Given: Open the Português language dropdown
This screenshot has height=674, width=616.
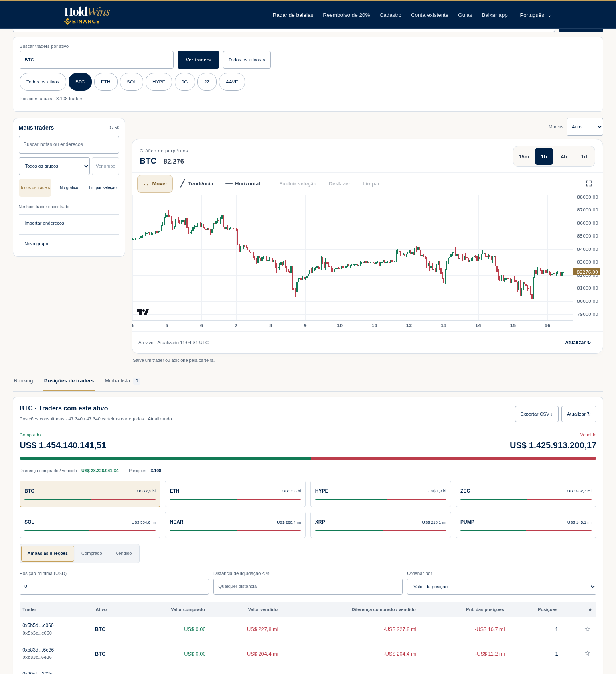Looking at the screenshot, I should pos(535,15).
